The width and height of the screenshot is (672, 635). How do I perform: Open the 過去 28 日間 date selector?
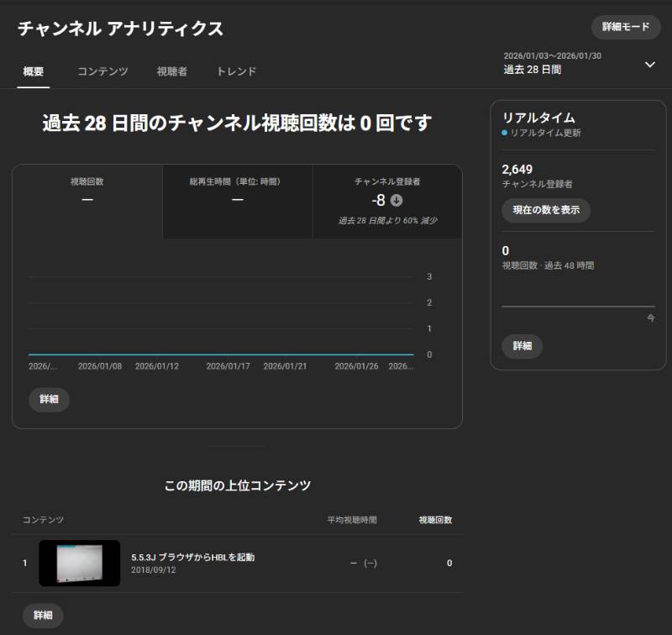click(580, 63)
